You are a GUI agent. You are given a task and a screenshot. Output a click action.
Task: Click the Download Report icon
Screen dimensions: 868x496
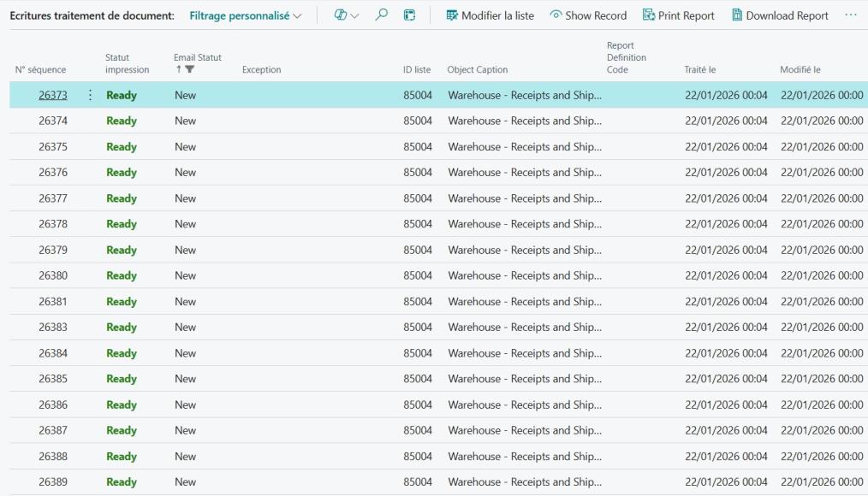tap(737, 15)
